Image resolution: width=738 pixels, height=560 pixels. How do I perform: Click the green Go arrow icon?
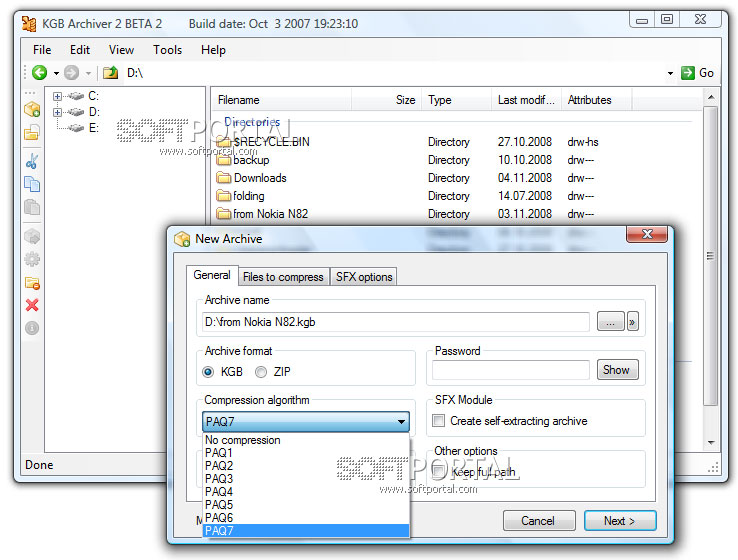688,72
